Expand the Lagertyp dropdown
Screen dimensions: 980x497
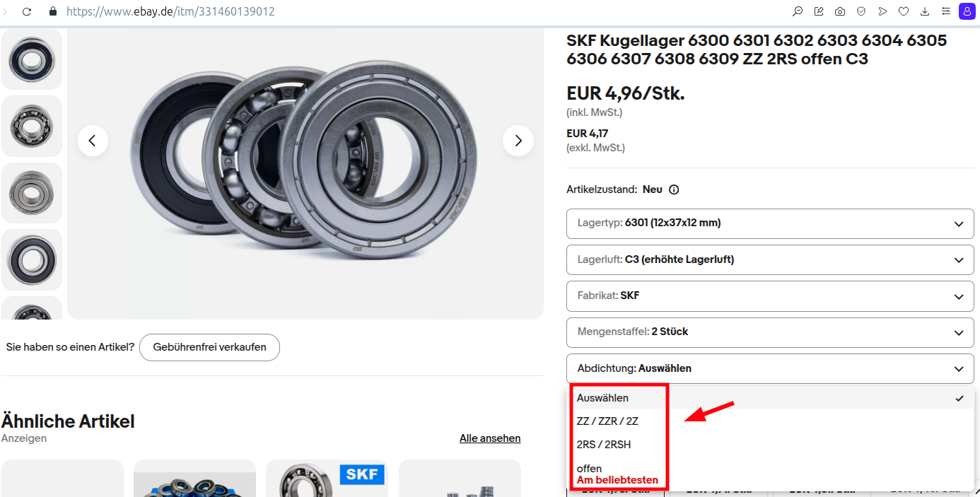click(x=770, y=223)
